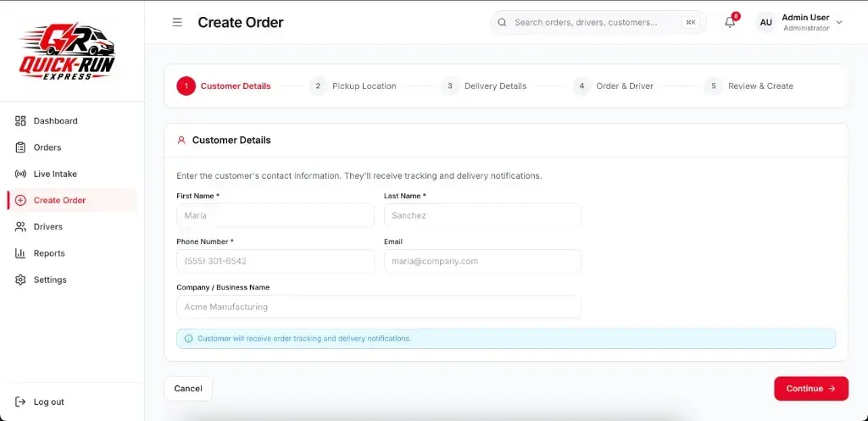
Task: Click the person icon beside Customer Details heading
Action: [x=181, y=141]
